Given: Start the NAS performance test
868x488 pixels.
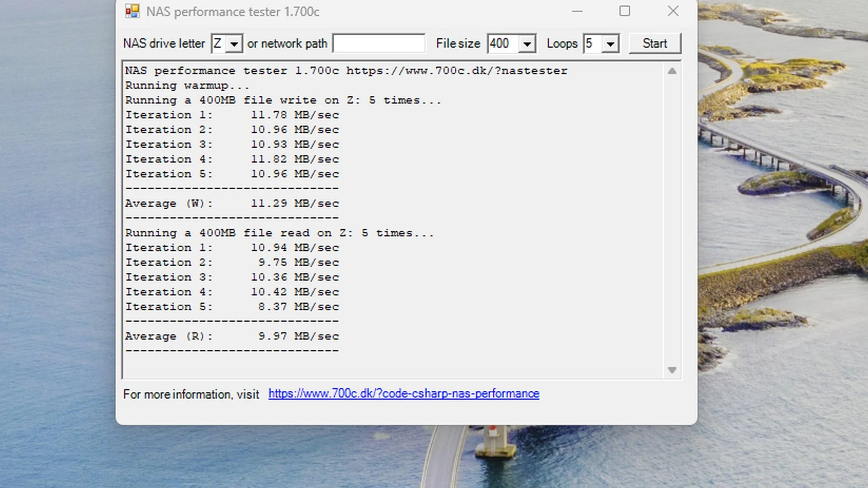Looking at the screenshot, I should (x=655, y=43).
